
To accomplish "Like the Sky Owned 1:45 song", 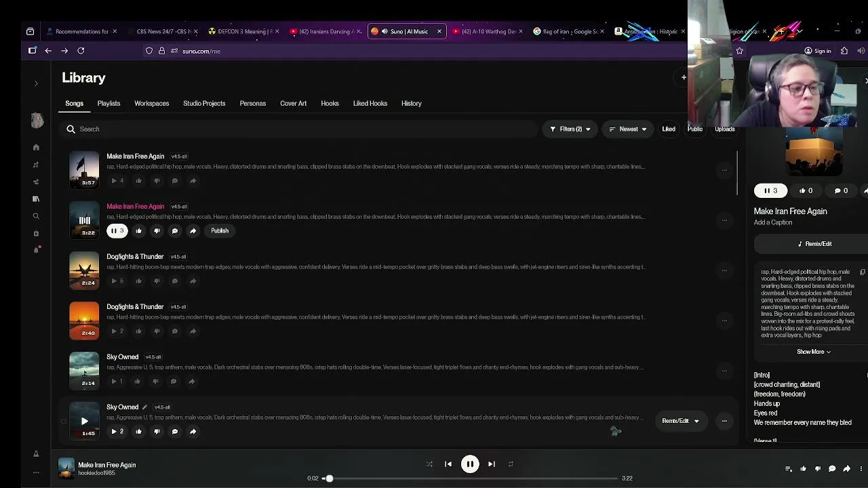I will pos(138,432).
